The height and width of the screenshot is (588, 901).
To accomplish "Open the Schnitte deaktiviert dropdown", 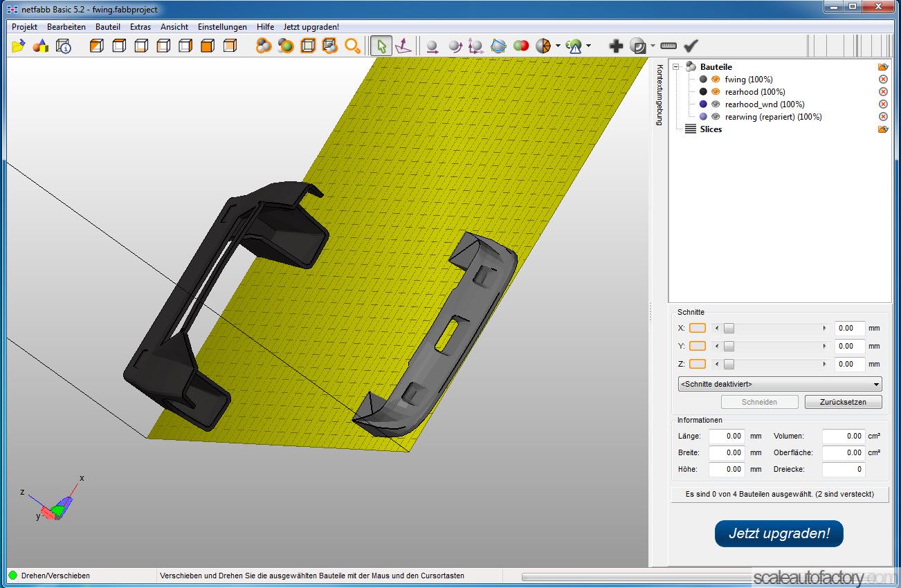I will (780, 384).
